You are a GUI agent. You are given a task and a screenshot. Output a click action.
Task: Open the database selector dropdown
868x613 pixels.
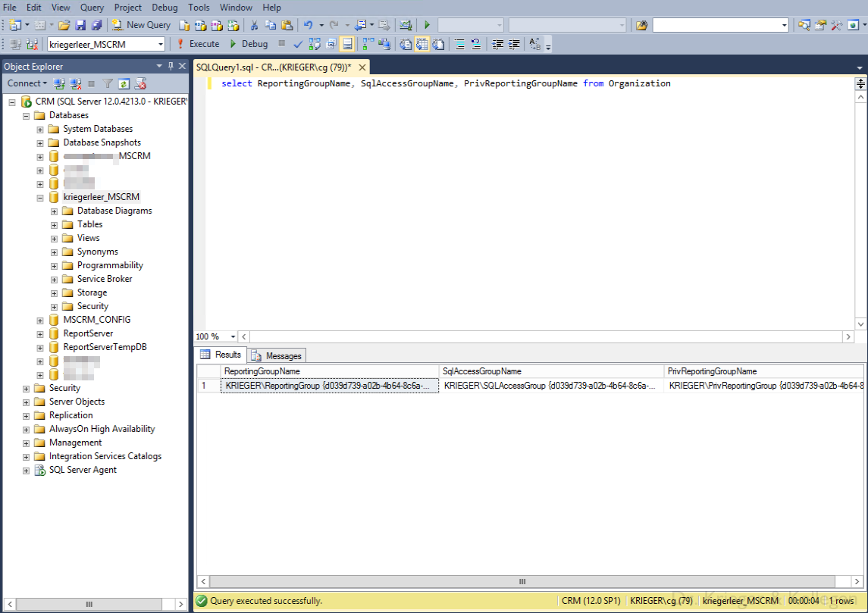160,44
